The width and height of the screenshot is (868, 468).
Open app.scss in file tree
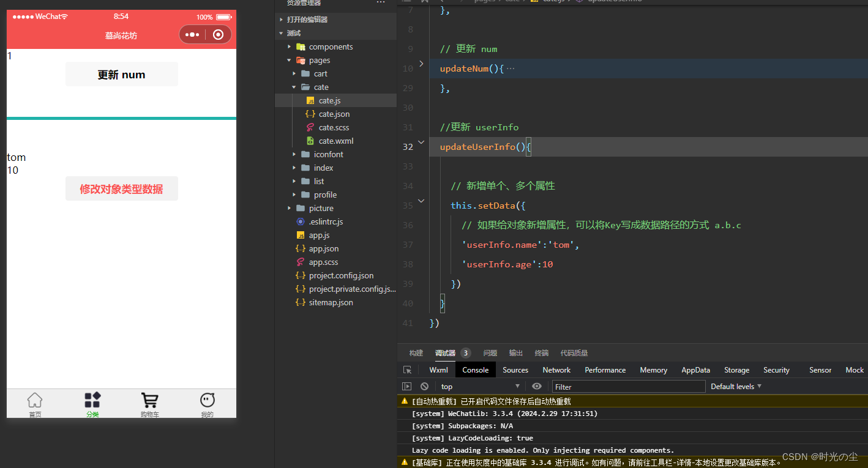click(x=335, y=262)
